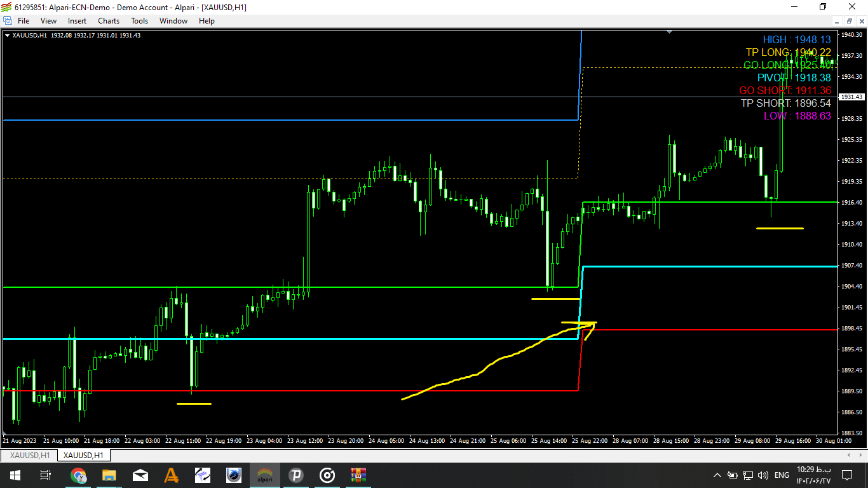Open the Charts menu

[x=109, y=21]
